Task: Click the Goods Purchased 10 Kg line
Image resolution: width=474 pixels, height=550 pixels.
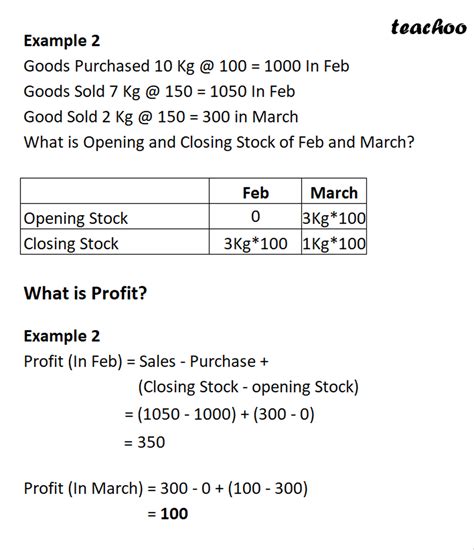Action: (186, 66)
